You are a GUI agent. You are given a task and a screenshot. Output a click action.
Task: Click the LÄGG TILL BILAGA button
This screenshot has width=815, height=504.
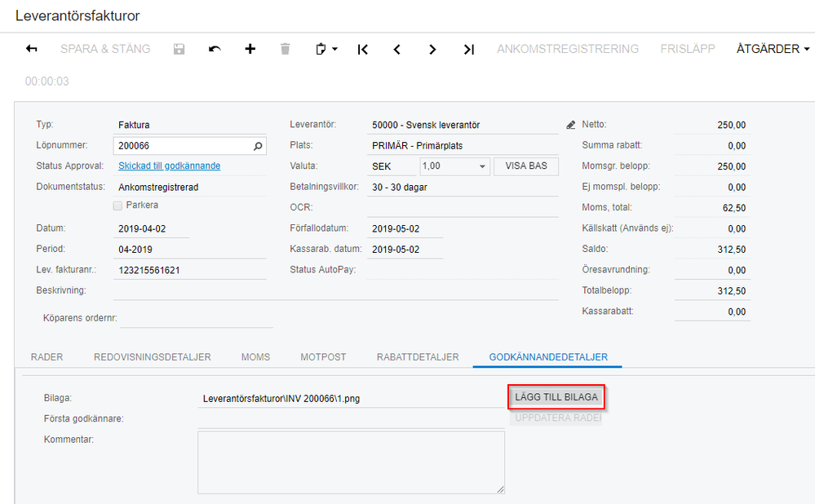click(x=556, y=397)
